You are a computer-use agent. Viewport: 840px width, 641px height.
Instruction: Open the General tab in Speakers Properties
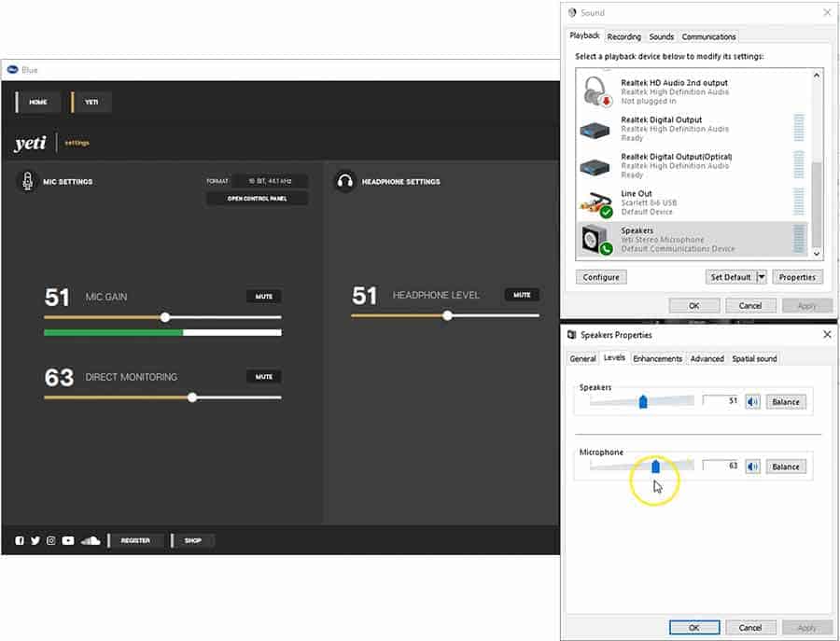(x=582, y=358)
